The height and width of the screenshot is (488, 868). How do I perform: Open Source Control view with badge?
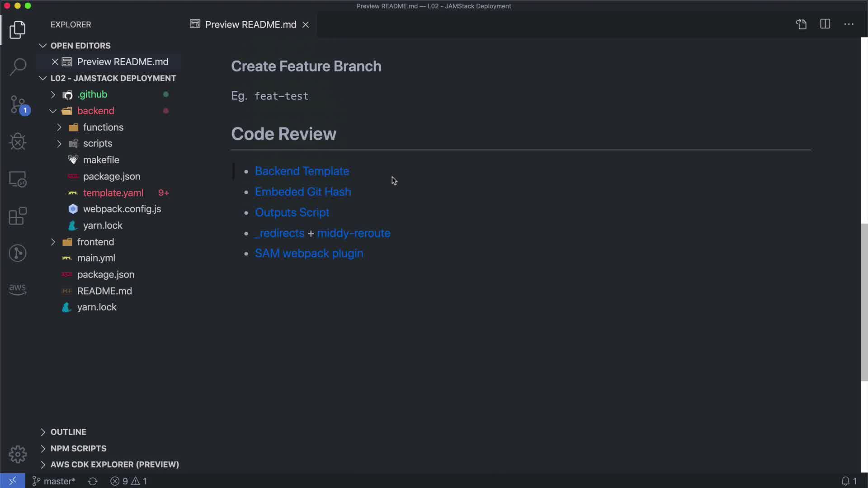pos(18,104)
